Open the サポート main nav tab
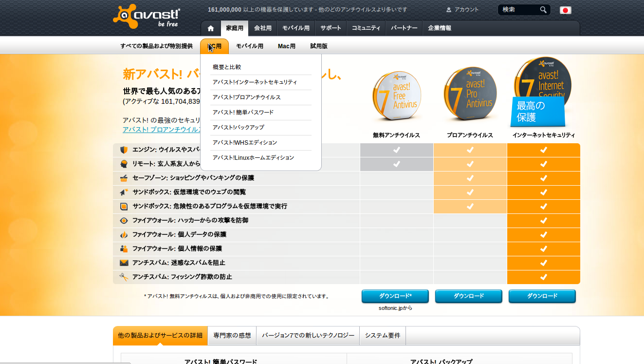Screen dimensions: 644x364 [331, 28]
